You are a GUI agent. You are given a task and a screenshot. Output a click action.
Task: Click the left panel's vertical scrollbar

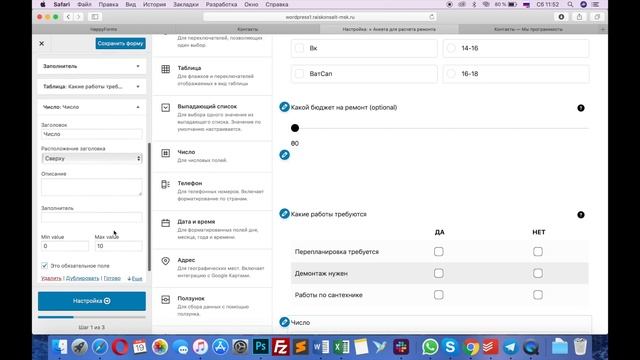pos(149,207)
